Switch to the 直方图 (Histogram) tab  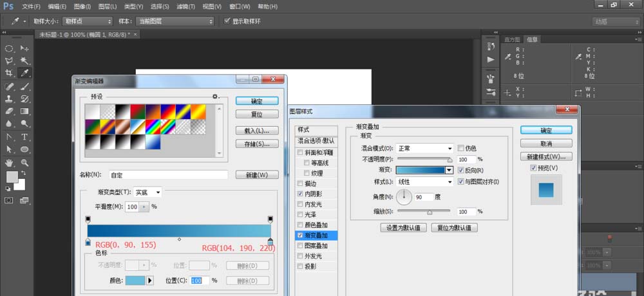click(513, 39)
